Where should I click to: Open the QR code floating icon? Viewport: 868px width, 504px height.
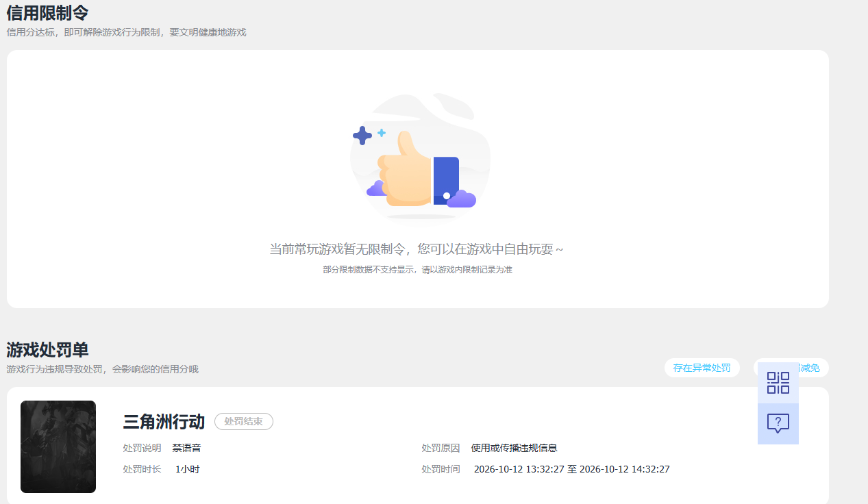click(x=778, y=383)
